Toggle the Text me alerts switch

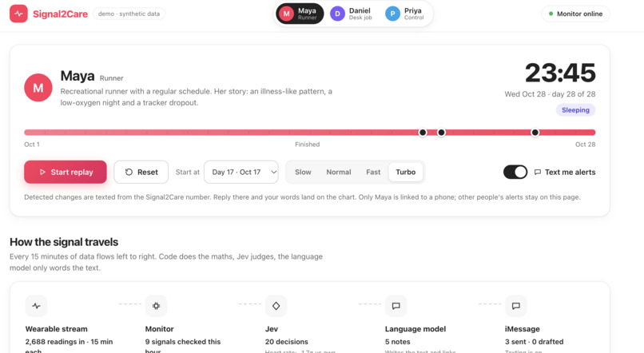coord(515,172)
